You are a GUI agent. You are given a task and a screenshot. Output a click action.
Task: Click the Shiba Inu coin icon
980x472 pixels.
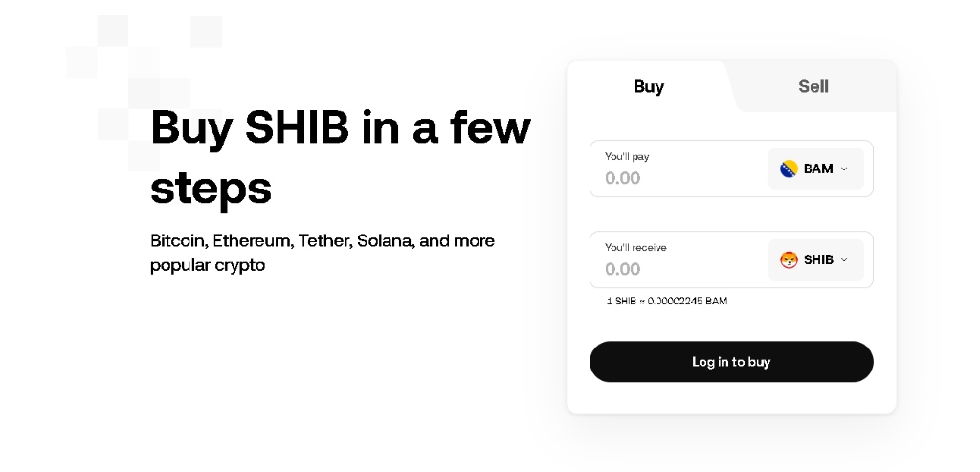[x=789, y=259]
